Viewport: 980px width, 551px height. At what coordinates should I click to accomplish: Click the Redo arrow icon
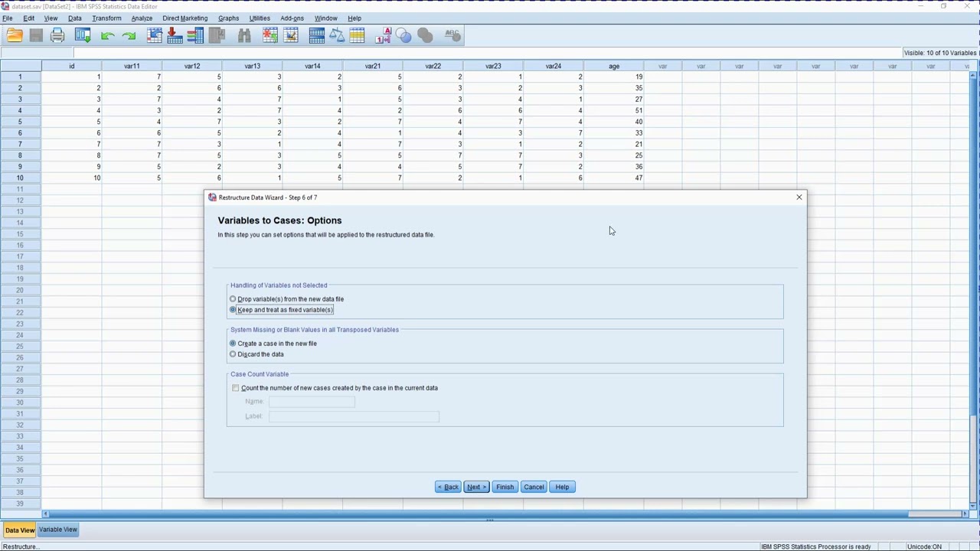pyautogui.click(x=129, y=35)
